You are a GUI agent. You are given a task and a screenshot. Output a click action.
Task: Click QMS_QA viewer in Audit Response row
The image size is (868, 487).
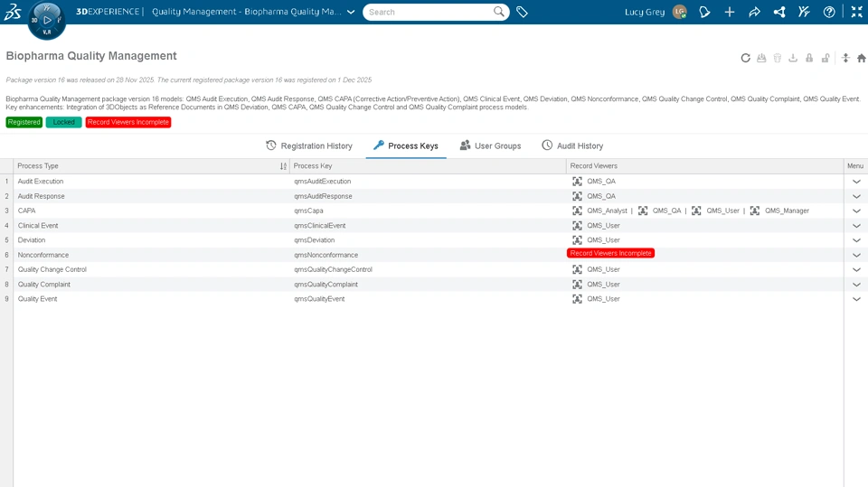coord(601,196)
